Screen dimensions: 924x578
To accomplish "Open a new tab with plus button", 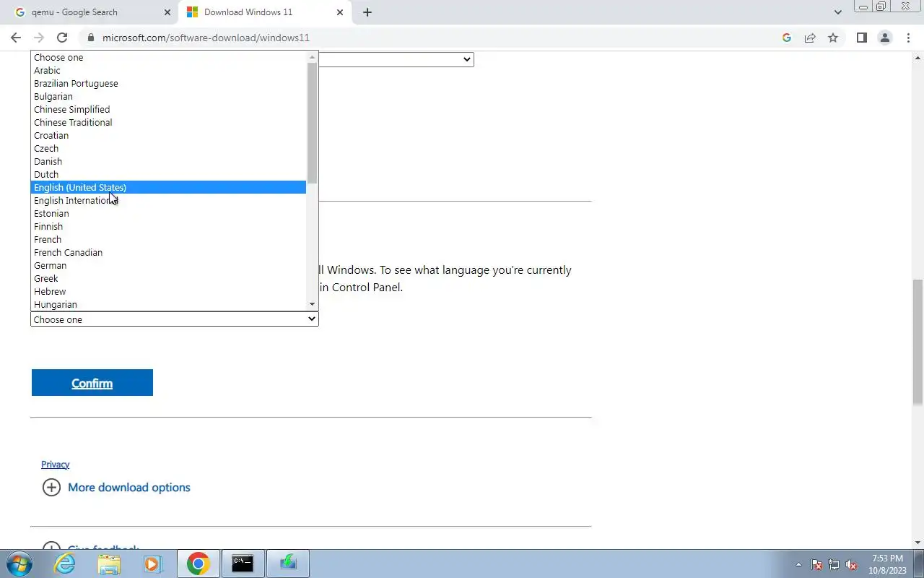I will click(x=367, y=12).
